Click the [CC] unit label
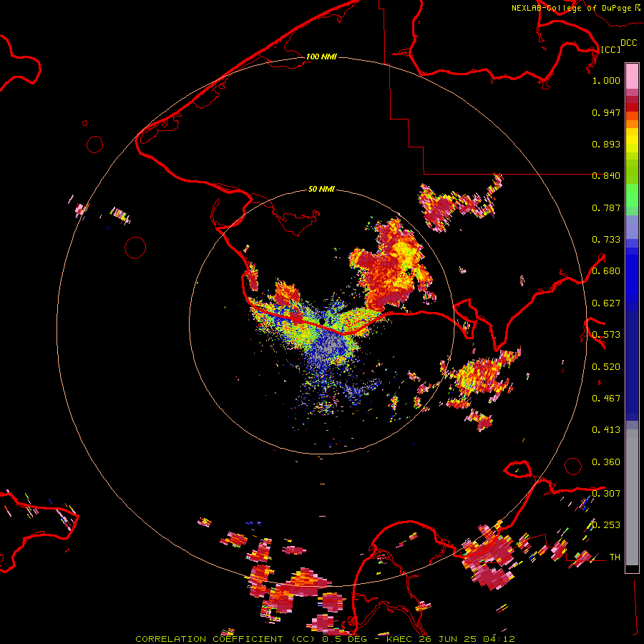Viewport: 644px width, 644px height. pyautogui.click(x=610, y=49)
